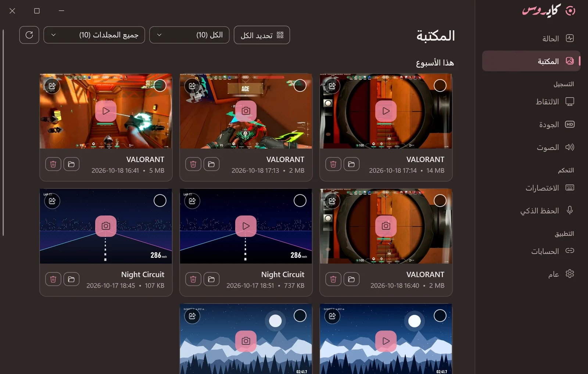Open the جميع المجلدات (10) folders dropdown
588x374 pixels.
(94, 35)
